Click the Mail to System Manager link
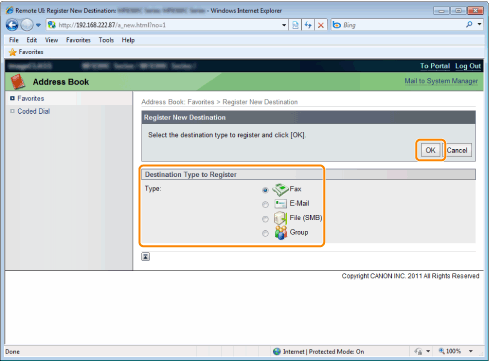The height and width of the screenshot is (361, 489). click(x=441, y=81)
